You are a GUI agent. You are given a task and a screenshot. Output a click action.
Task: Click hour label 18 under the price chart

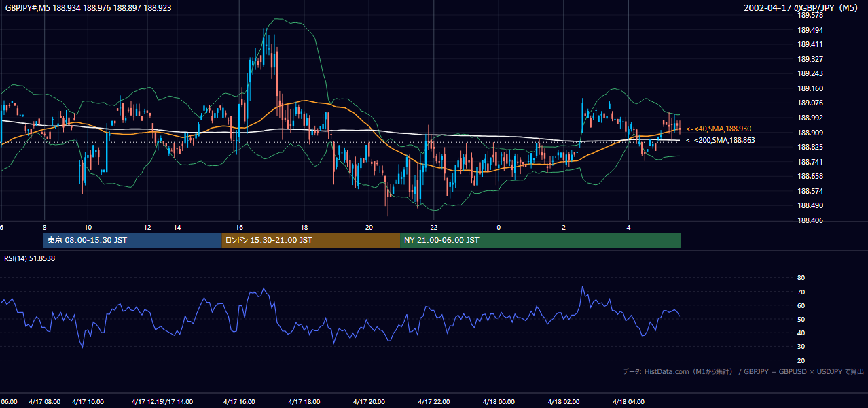(x=304, y=227)
